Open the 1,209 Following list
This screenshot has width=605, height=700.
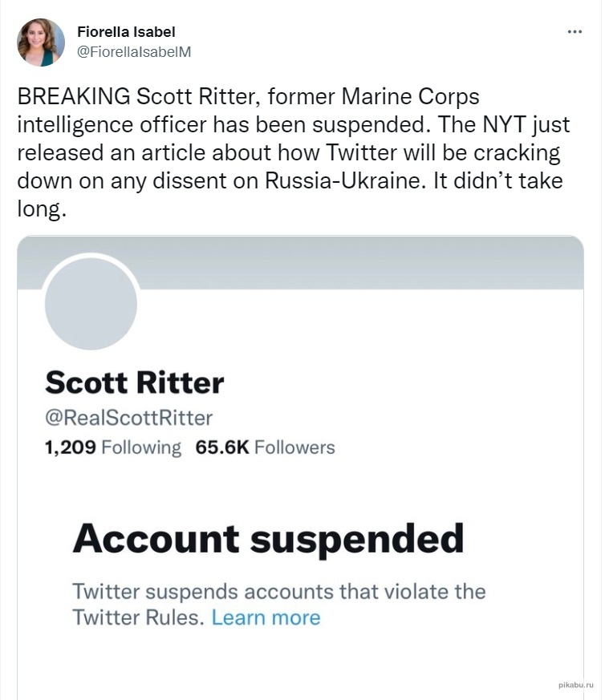click(x=113, y=447)
